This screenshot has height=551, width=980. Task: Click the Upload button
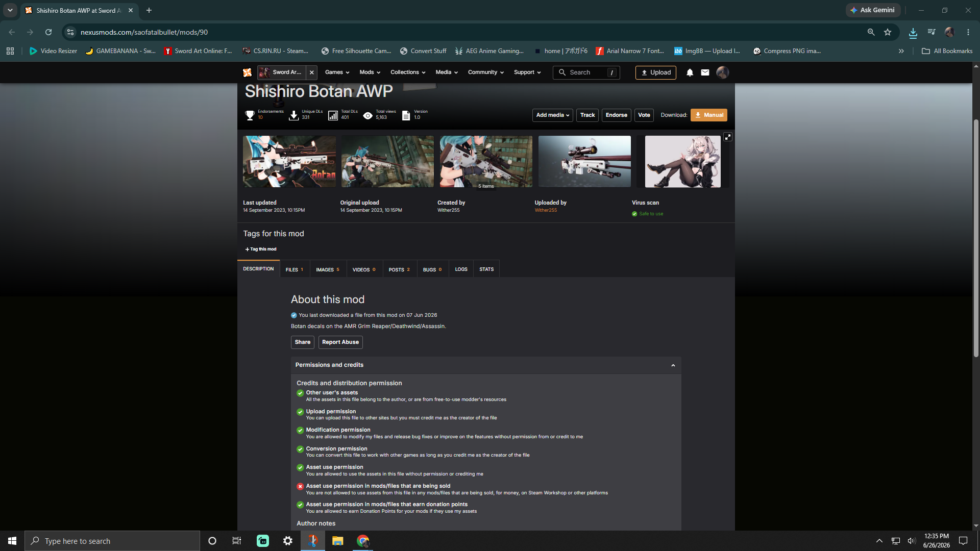click(x=656, y=72)
